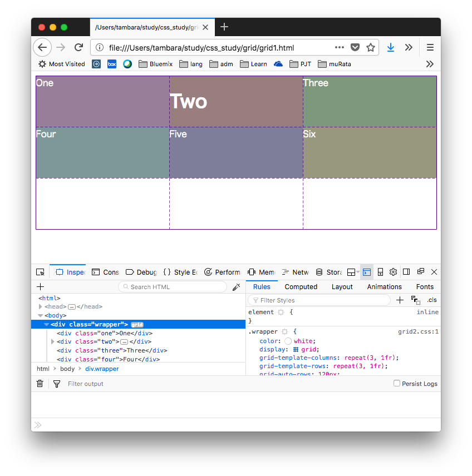Screen dimensions: 472x476
Task: Expand the head element node
Action: pyautogui.click(x=40, y=306)
